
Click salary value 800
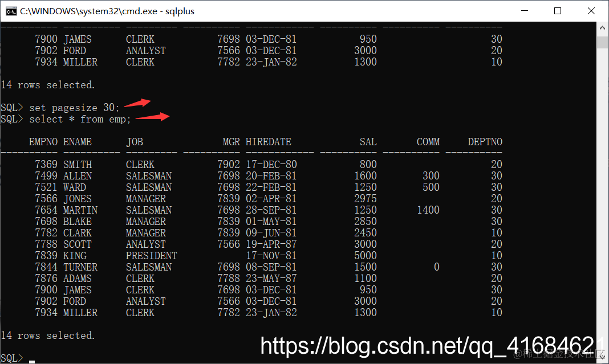(368, 165)
